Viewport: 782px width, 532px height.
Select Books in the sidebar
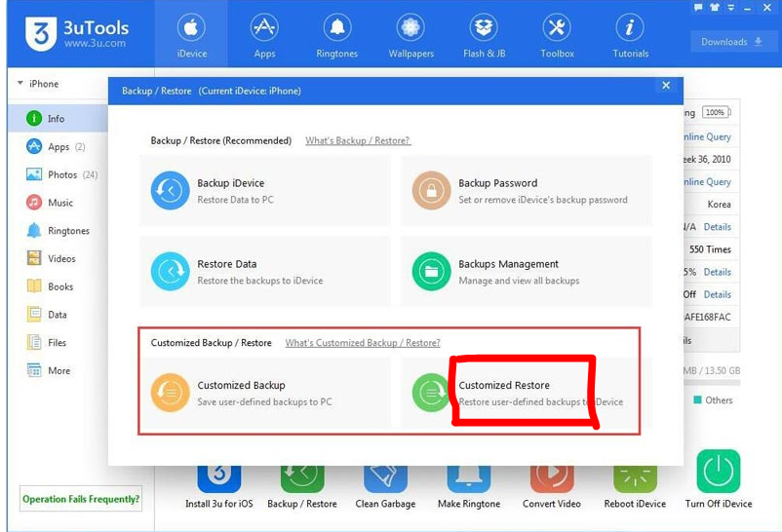(58, 286)
